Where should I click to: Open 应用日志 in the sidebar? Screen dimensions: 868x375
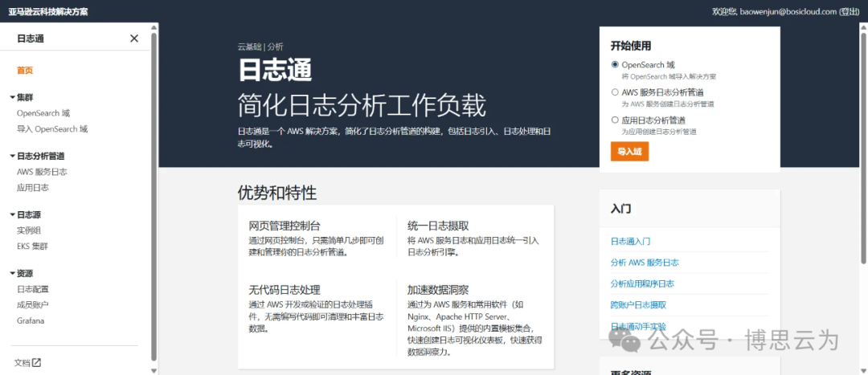coord(33,188)
